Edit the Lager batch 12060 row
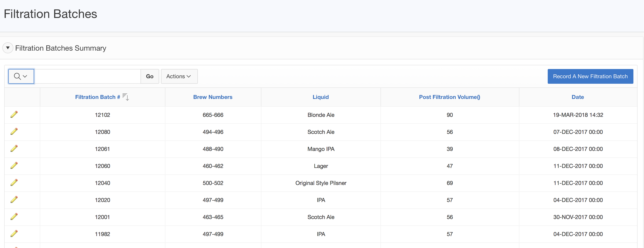 (14, 165)
